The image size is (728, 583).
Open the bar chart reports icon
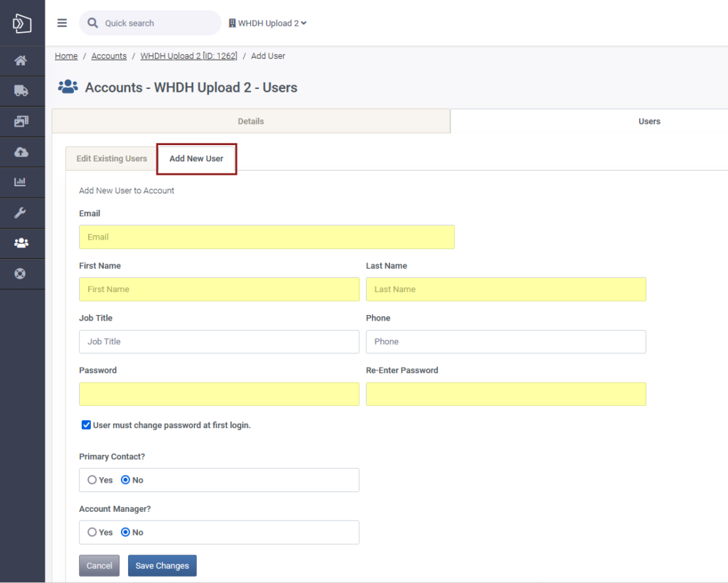20,182
